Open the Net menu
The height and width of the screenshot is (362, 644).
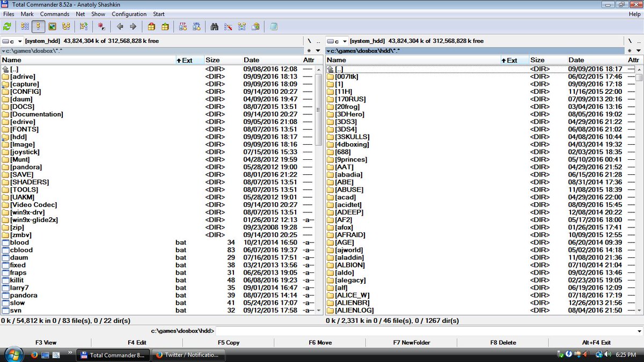pyautogui.click(x=80, y=14)
